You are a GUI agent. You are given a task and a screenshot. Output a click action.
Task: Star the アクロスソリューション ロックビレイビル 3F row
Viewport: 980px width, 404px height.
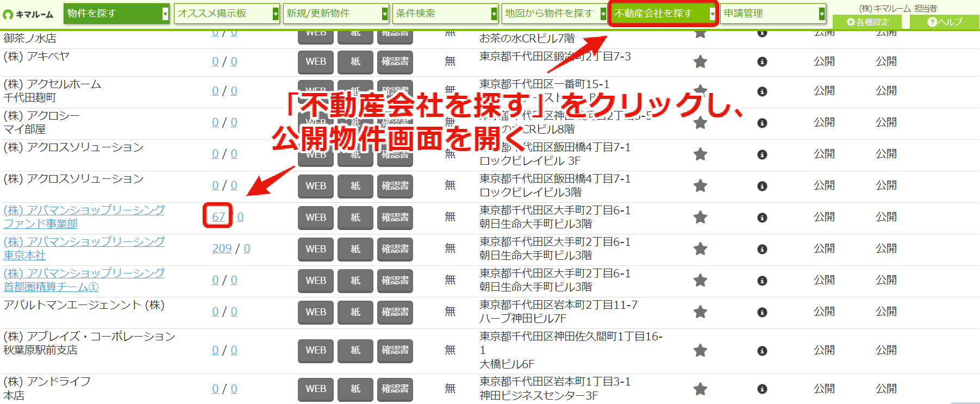[x=700, y=154]
